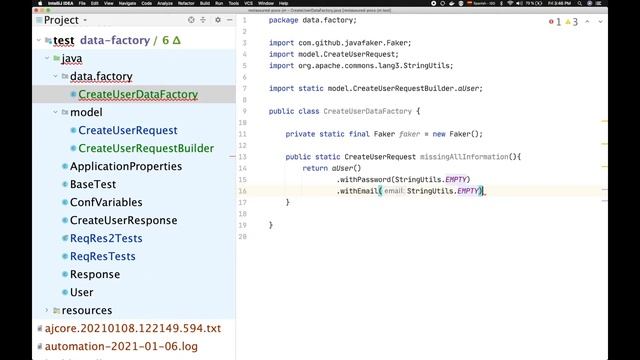Expand the resources folder
The image size is (640, 360).
47,310
